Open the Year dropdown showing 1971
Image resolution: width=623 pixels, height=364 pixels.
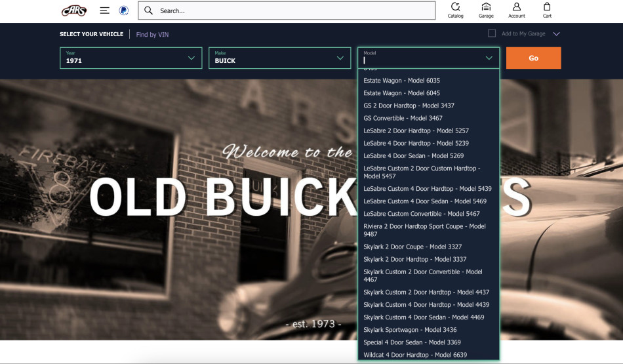click(x=131, y=58)
